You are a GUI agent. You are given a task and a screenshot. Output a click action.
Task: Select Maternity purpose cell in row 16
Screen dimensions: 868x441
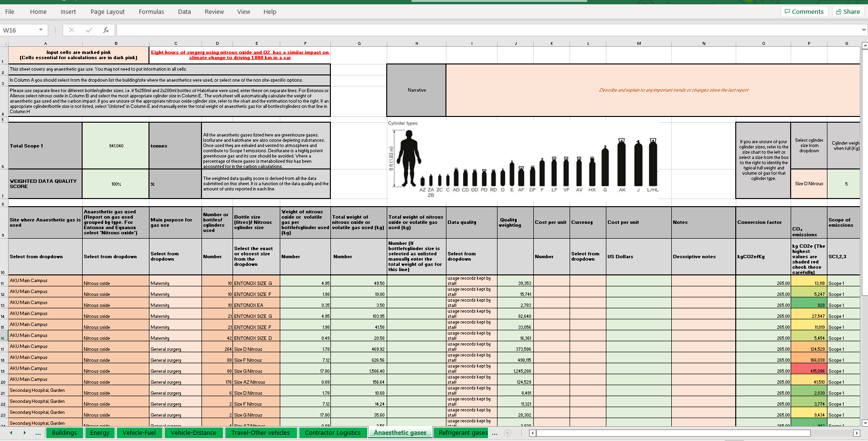click(175, 336)
